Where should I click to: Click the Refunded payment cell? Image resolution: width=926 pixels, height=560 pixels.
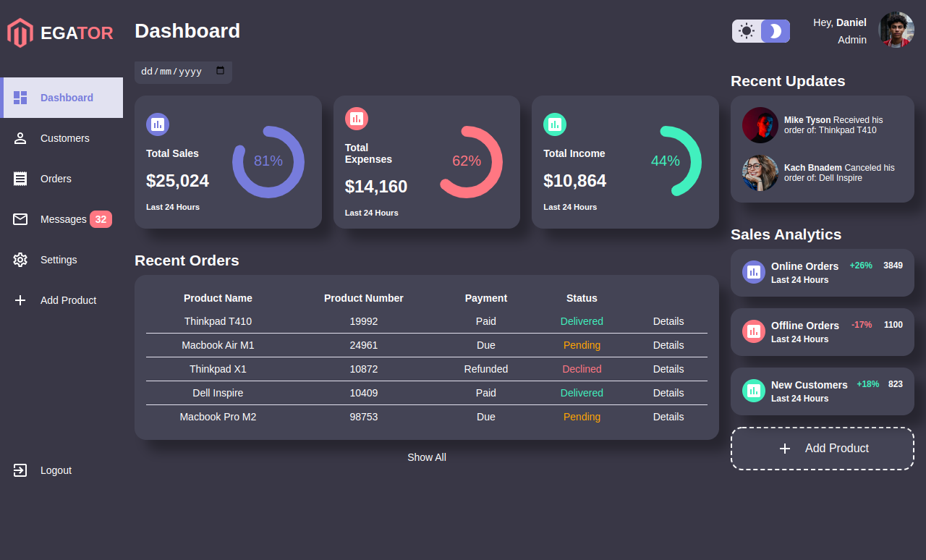[486, 369]
